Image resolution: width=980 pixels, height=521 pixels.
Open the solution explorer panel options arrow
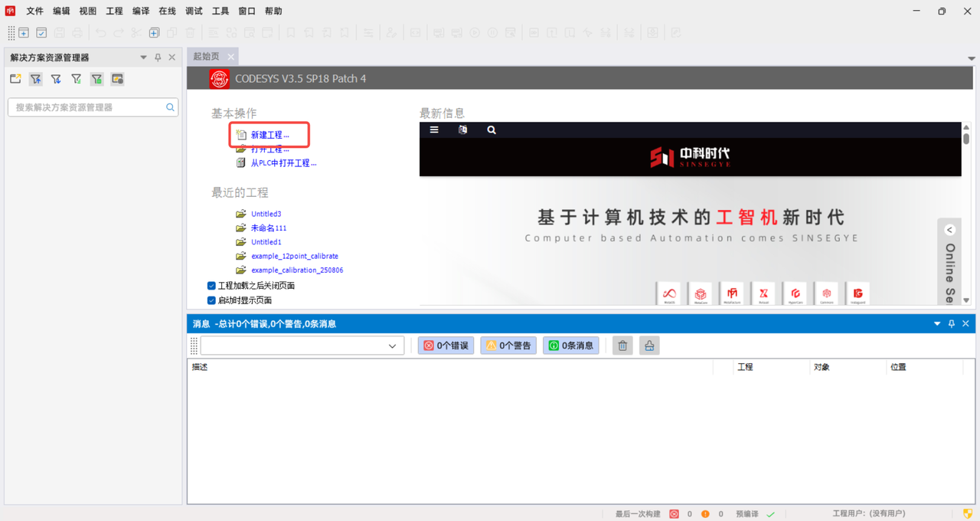pos(143,57)
